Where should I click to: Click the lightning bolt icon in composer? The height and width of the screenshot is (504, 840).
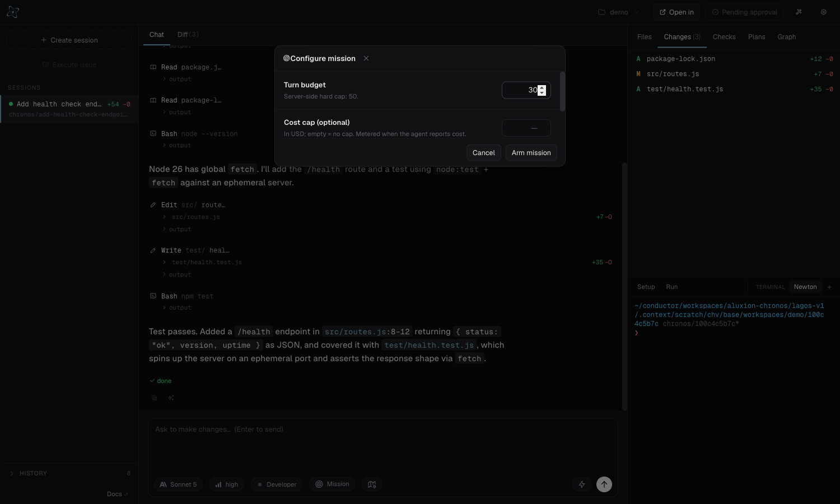[x=582, y=484]
